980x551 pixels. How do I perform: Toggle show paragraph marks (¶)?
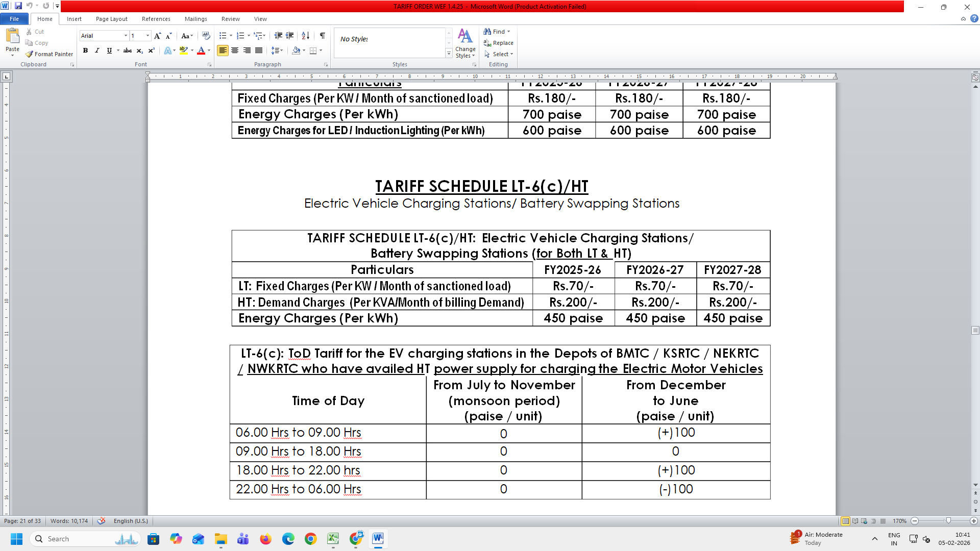point(323,36)
